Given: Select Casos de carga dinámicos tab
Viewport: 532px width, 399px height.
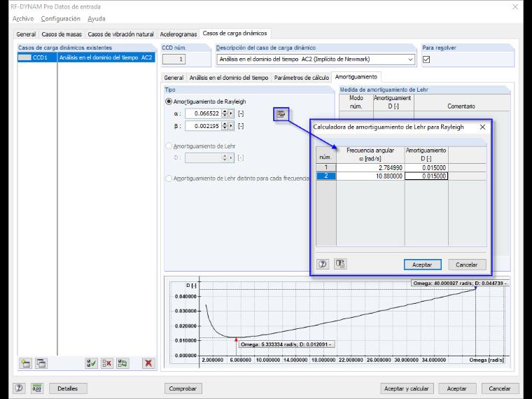Looking at the screenshot, I should (x=234, y=34).
